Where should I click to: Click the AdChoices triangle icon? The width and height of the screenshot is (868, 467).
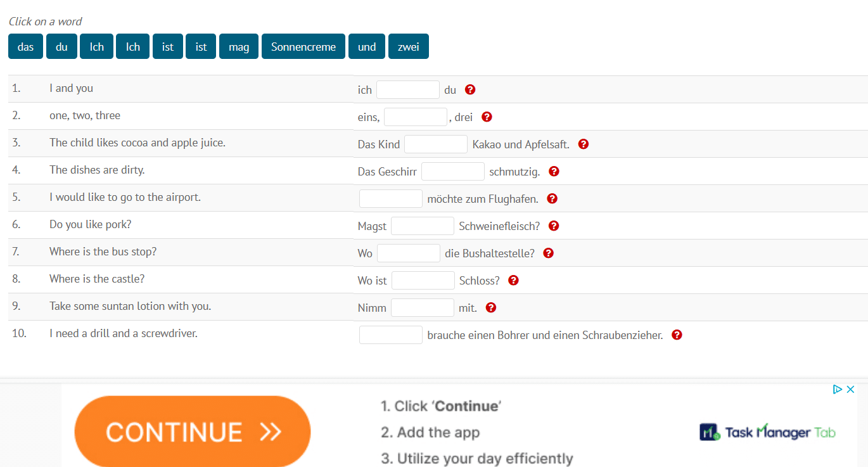point(837,389)
